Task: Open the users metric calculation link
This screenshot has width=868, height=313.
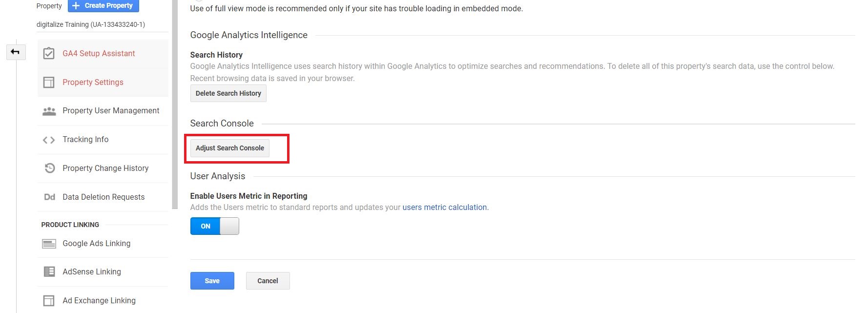Action: click(x=444, y=207)
